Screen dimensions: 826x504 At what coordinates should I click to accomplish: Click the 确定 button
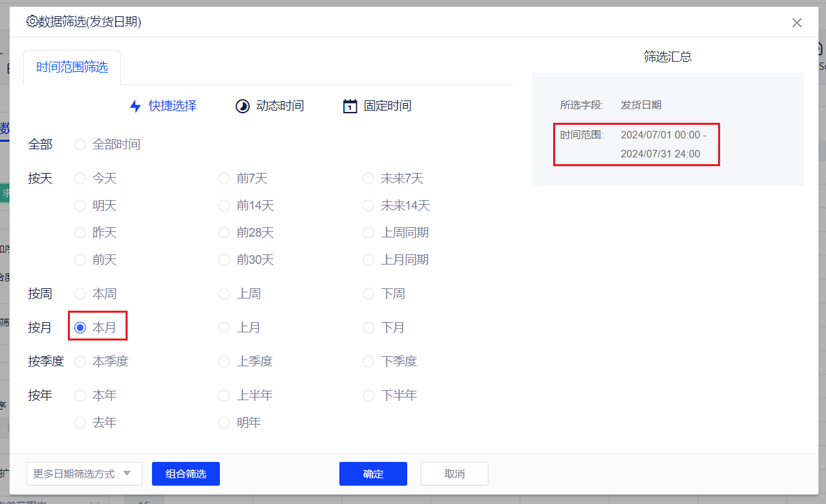[373, 473]
